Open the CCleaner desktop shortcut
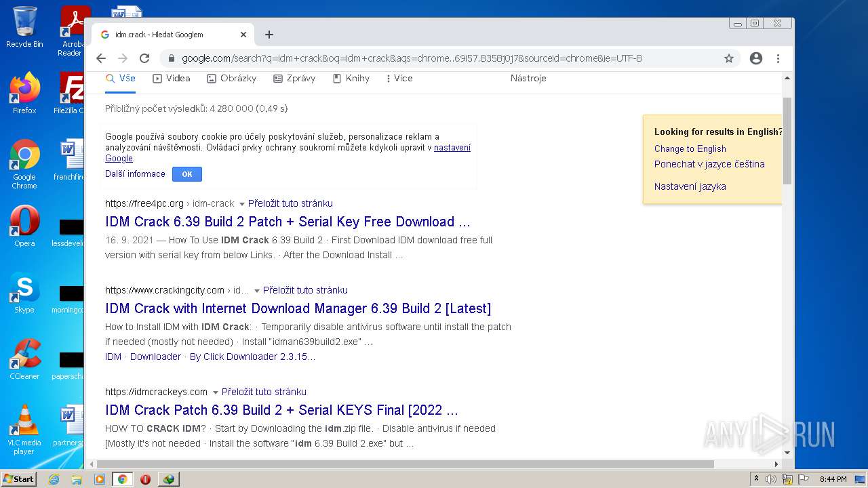This screenshot has width=868, height=488. (x=24, y=359)
